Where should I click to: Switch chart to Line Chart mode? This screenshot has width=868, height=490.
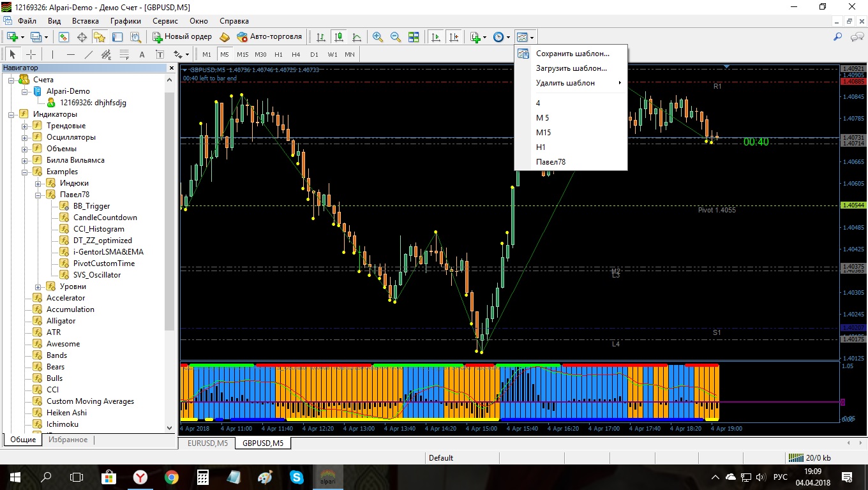coord(356,37)
